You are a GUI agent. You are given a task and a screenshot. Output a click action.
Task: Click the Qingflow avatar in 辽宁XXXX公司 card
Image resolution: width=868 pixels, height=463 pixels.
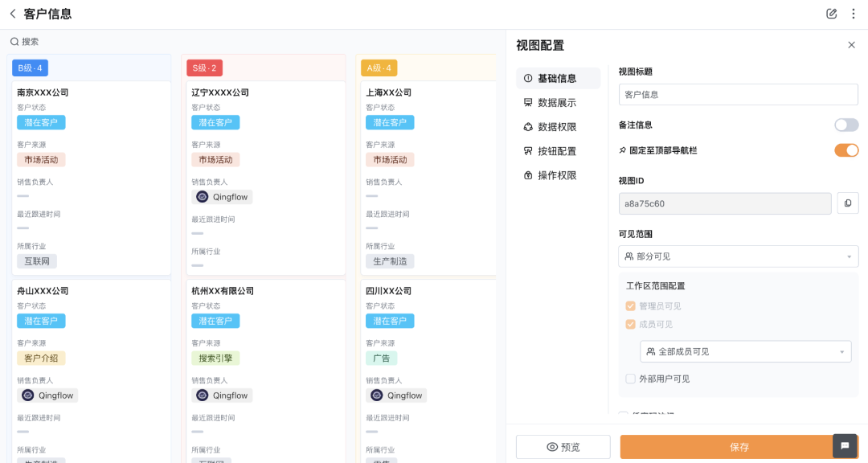[203, 197]
